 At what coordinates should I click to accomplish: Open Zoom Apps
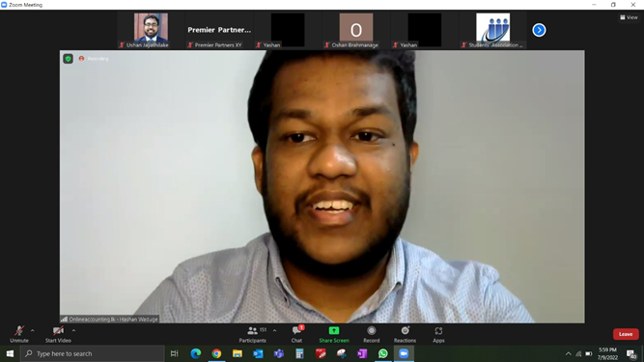tap(438, 334)
